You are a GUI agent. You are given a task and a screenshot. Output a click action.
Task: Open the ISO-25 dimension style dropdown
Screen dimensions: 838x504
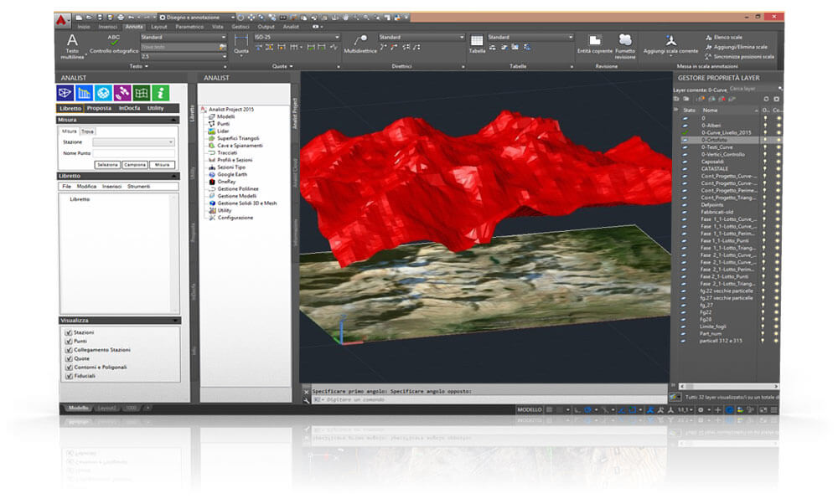point(297,38)
